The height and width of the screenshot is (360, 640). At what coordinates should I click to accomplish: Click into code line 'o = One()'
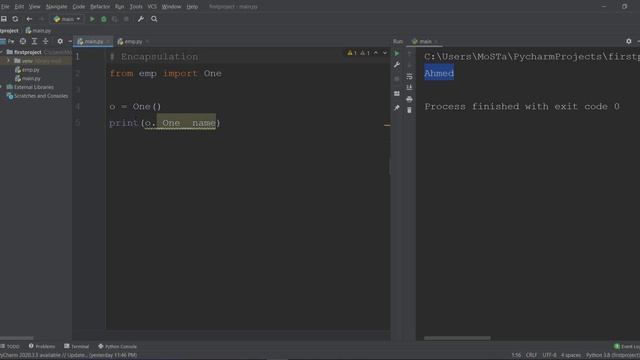135,107
